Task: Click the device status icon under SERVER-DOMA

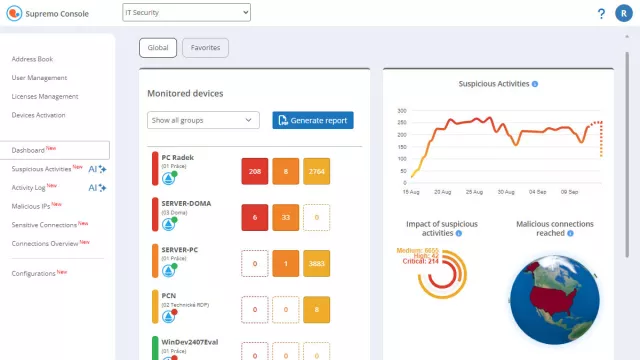Action: click(x=169, y=224)
